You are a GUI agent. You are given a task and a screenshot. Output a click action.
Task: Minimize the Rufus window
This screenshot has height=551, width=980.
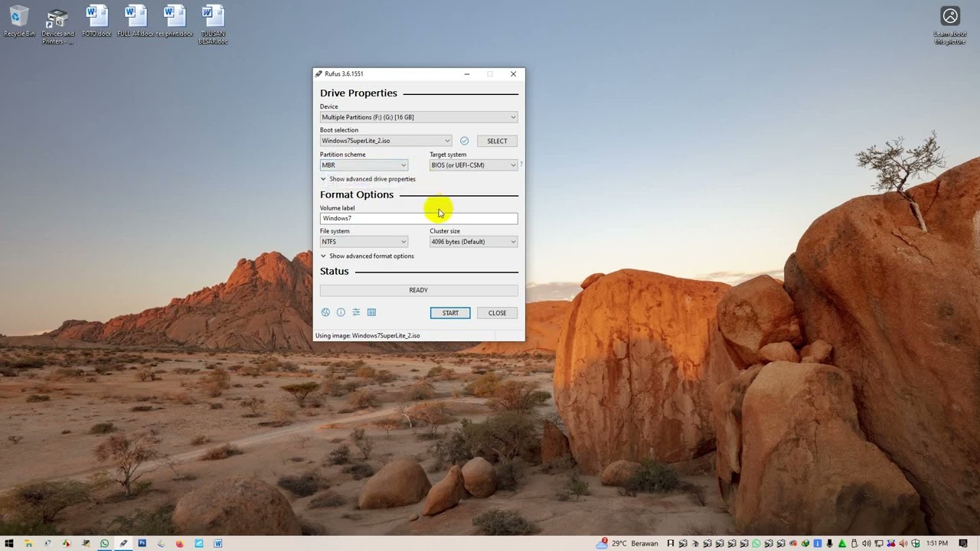466,74
